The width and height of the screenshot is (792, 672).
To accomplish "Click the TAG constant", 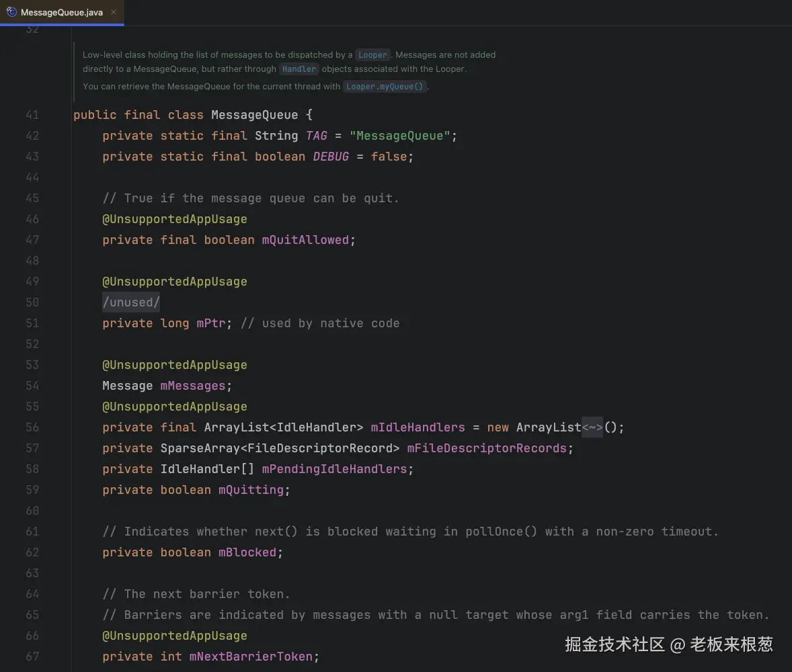I will pyautogui.click(x=317, y=135).
